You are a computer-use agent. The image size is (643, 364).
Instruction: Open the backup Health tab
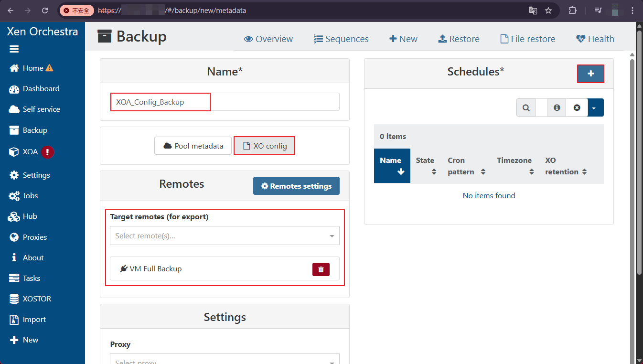click(x=595, y=39)
